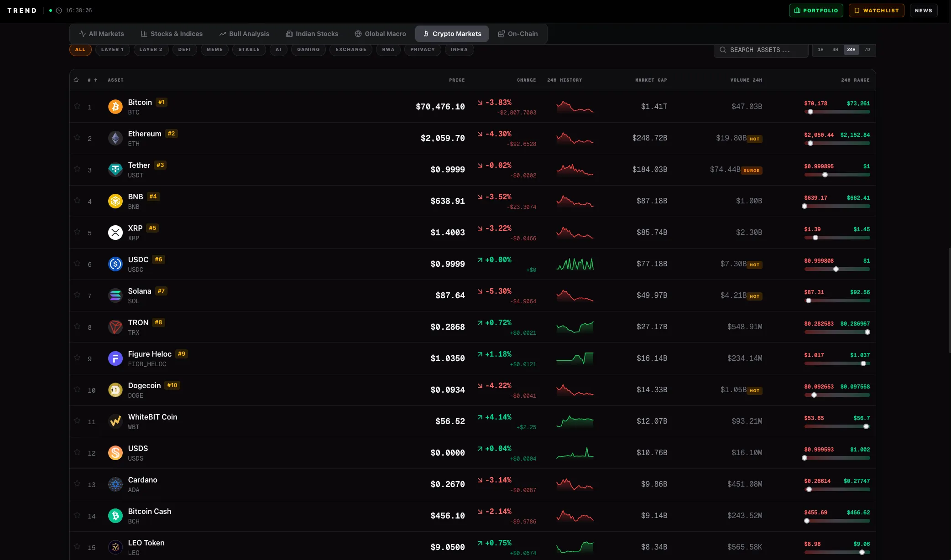Image resolution: width=951 pixels, height=560 pixels.
Task: Click the Figure Heloc logo icon
Action: coord(115,358)
